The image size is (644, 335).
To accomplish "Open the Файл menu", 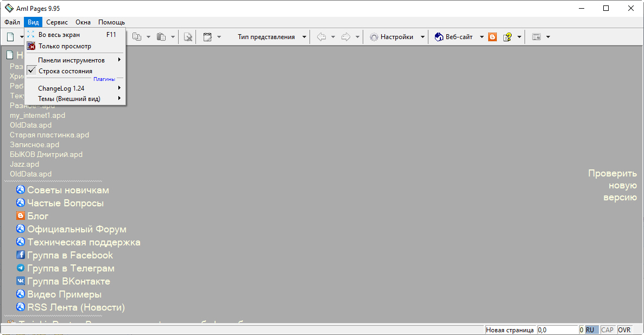I will coord(12,22).
